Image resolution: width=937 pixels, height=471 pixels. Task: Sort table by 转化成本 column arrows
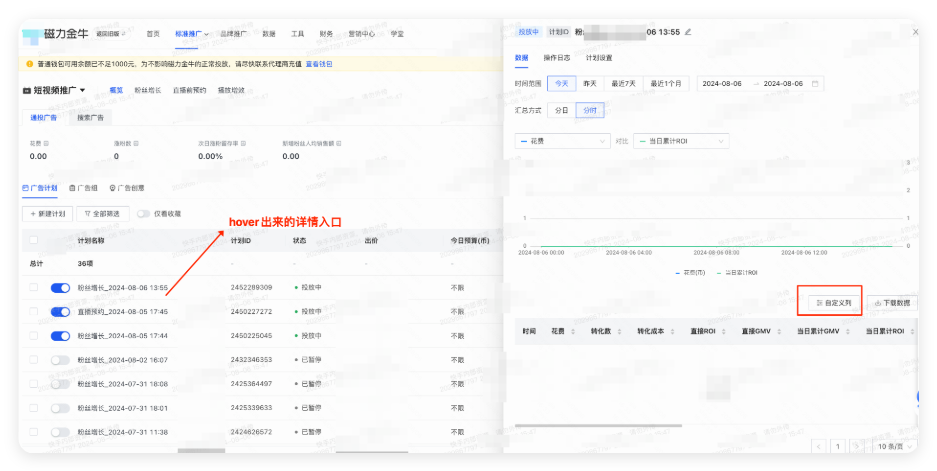tap(672, 331)
